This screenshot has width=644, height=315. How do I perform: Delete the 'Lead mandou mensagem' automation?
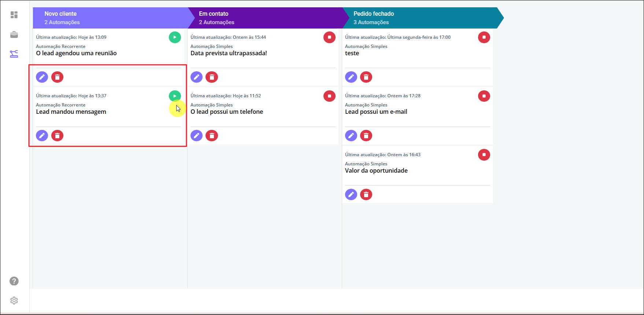[57, 136]
